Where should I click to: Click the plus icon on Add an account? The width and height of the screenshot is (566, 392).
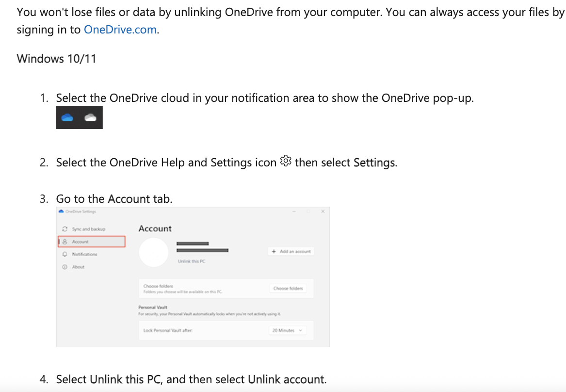pyautogui.click(x=274, y=251)
